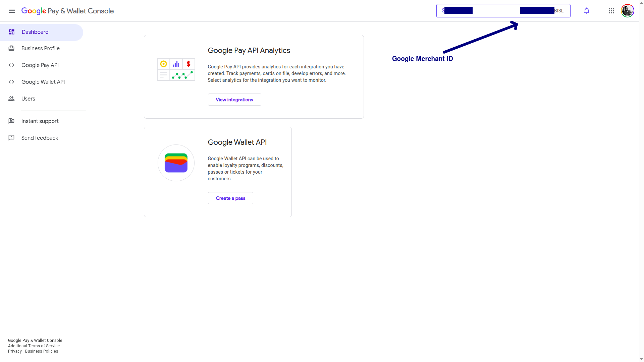Viewport: 644px width, 362px height.
Task: Click the notifications bell icon
Action: (x=586, y=11)
